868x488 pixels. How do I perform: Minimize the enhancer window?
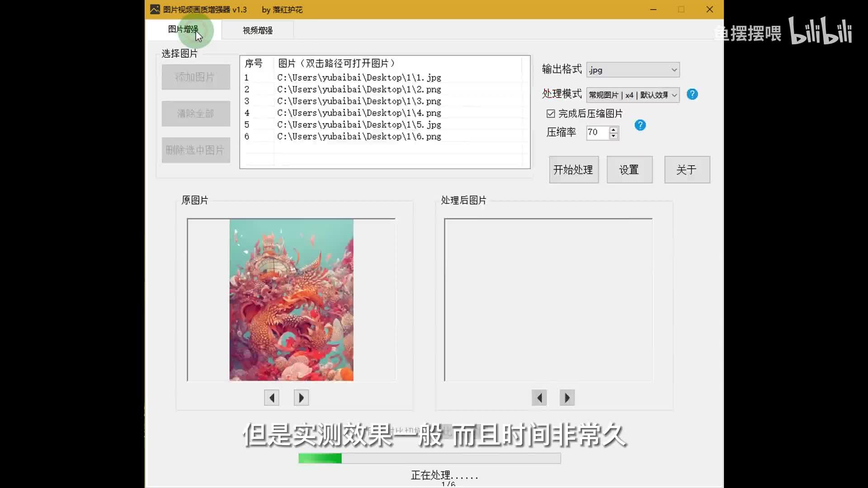tap(653, 9)
